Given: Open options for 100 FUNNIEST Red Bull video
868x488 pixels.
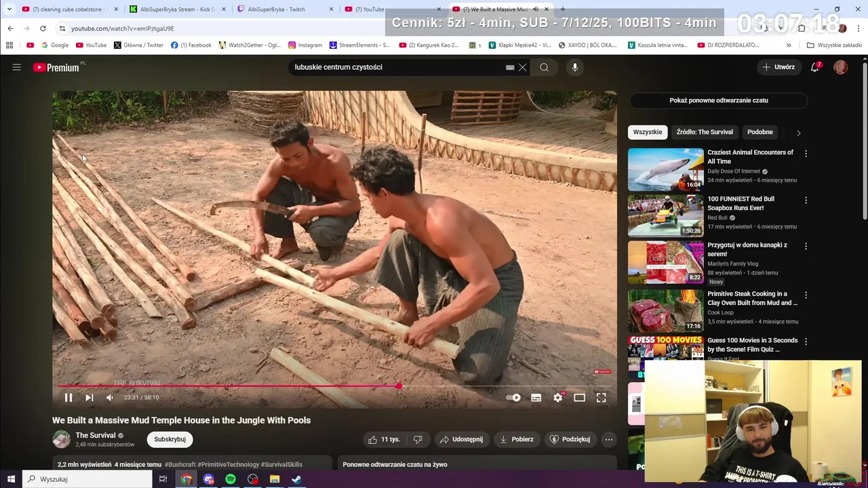Looking at the screenshot, I should tap(806, 201).
